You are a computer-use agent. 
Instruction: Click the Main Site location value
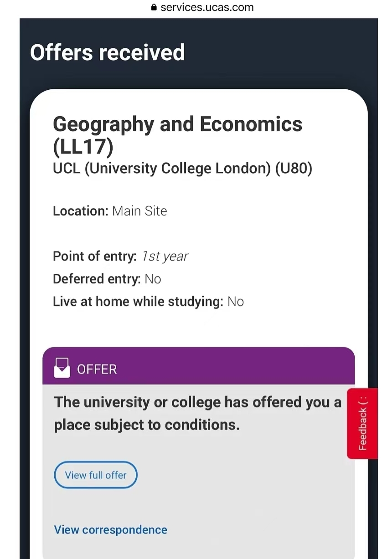[x=139, y=211]
